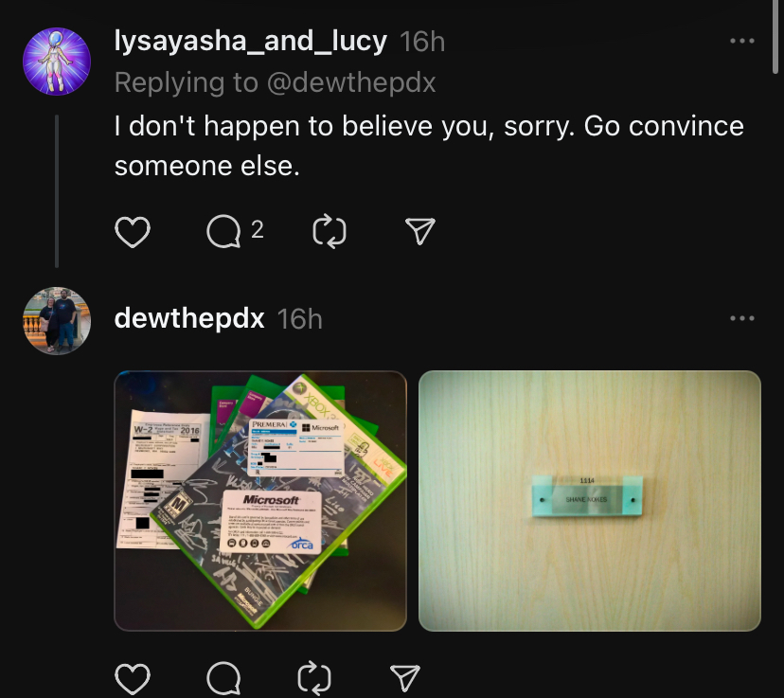Share lysayasha_and_lucy's reply via the paper plane icon
Image resolution: width=784 pixels, height=698 pixels.
[x=420, y=231]
